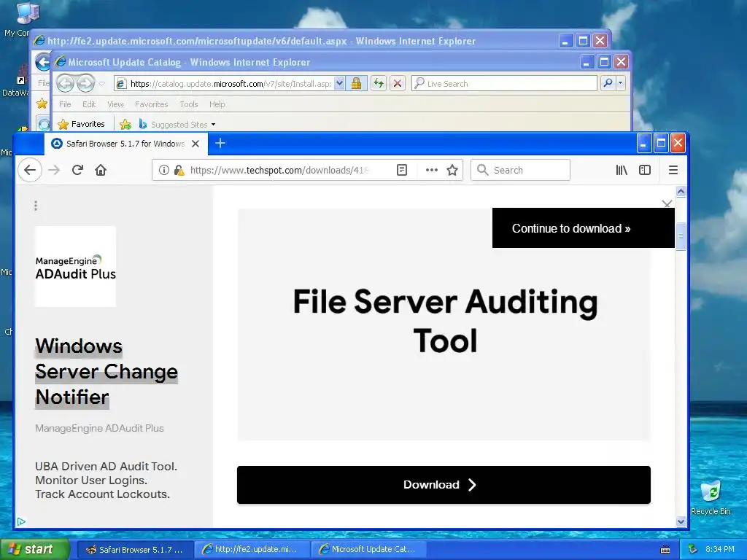Open ad options vertical dots
The width and height of the screenshot is (747, 560).
pos(36,206)
